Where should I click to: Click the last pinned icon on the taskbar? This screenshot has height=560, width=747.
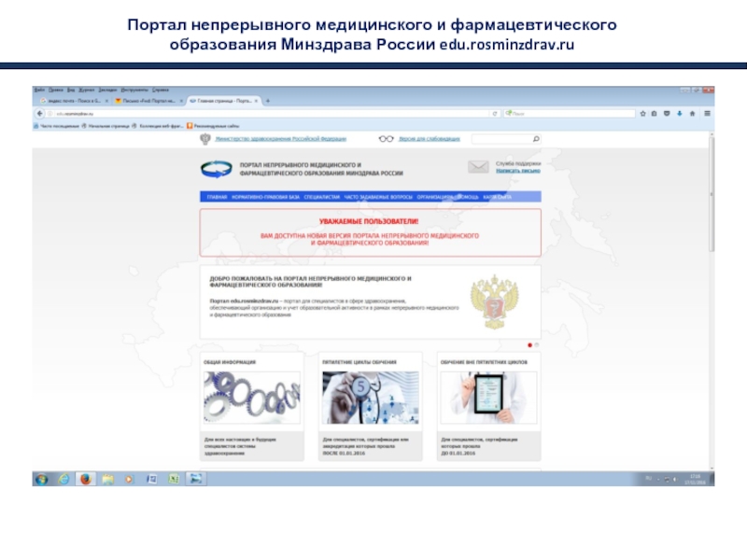(196, 479)
